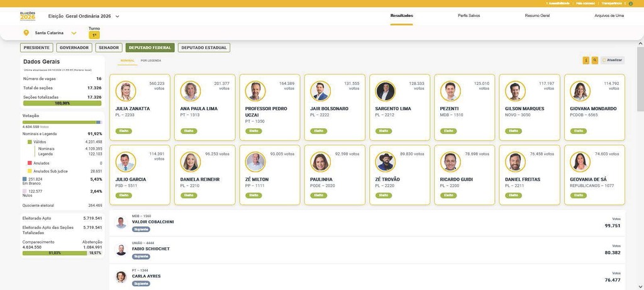Click Valdir Cobalchini's small avatar
The width and height of the screenshot is (644, 290).
point(121,223)
